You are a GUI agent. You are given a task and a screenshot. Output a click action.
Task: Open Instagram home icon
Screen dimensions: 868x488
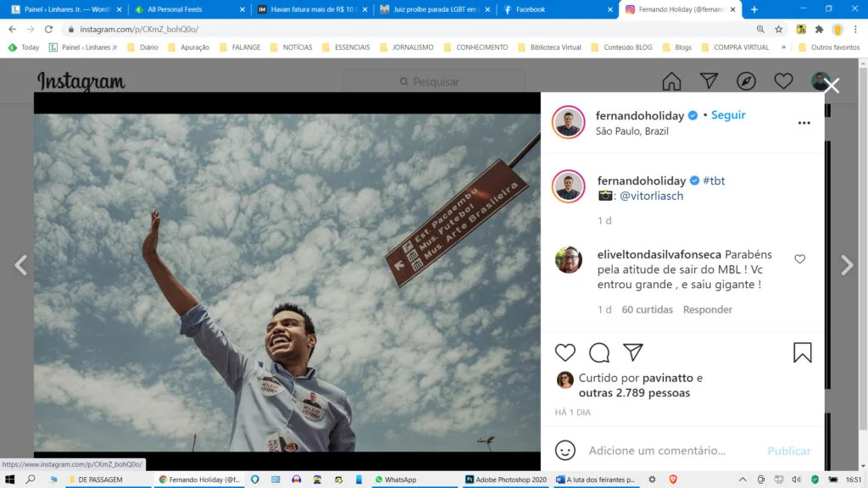pyautogui.click(x=671, y=81)
